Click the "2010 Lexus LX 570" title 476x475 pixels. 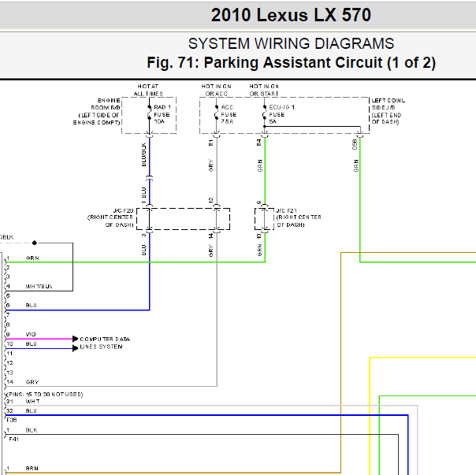(291, 15)
